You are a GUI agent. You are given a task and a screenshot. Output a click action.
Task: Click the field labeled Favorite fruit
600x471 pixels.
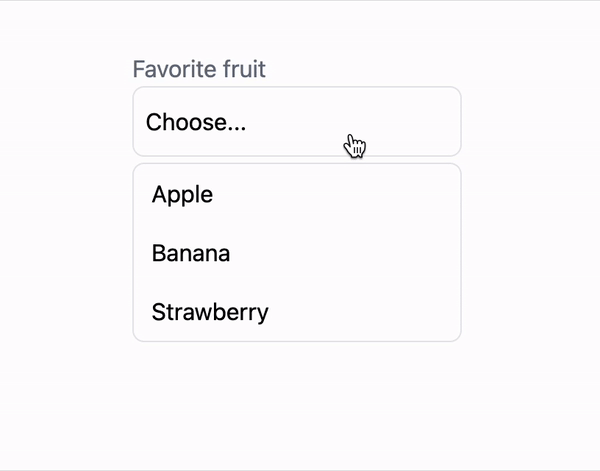coord(297,122)
